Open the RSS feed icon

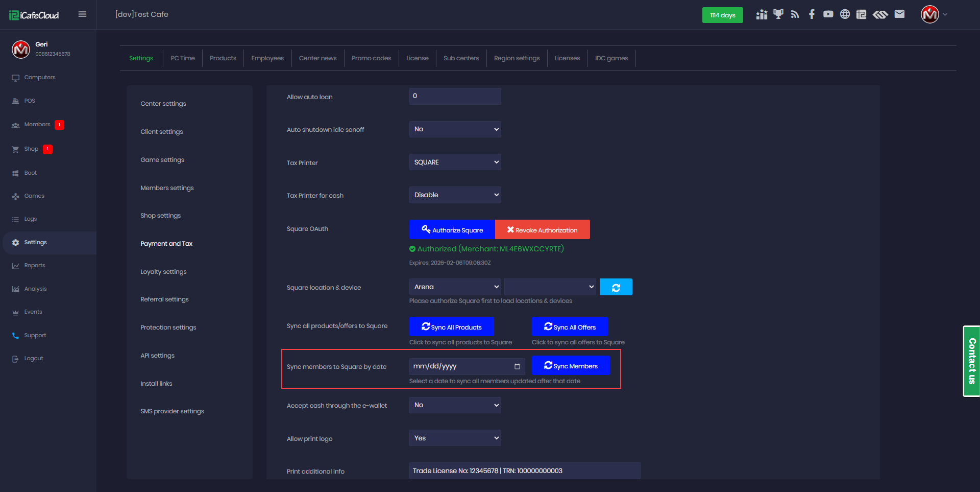[795, 14]
